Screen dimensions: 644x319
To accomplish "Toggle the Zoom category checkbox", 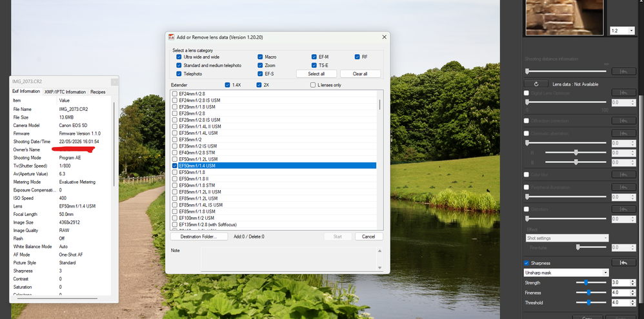I will [261, 65].
